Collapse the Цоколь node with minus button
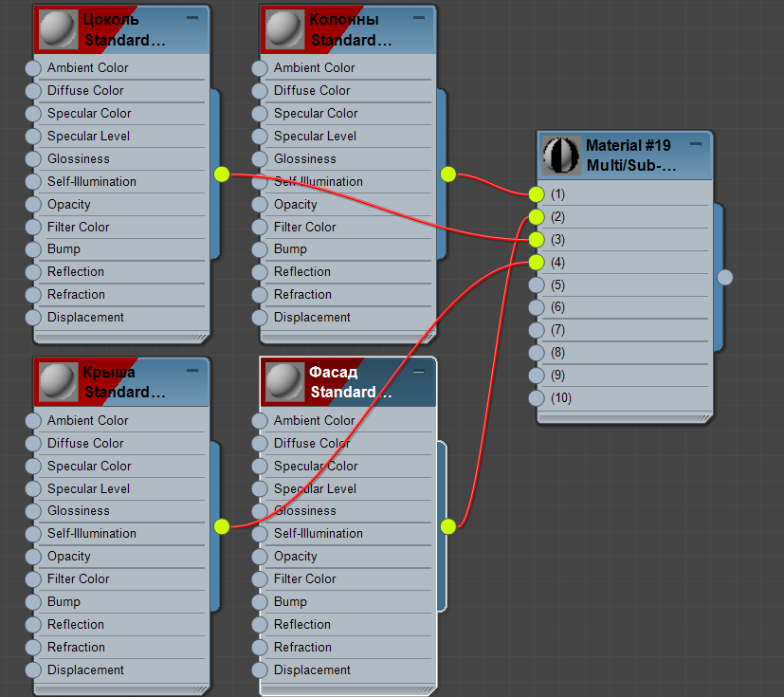This screenshot has height=697, width=784. point(192,18)
